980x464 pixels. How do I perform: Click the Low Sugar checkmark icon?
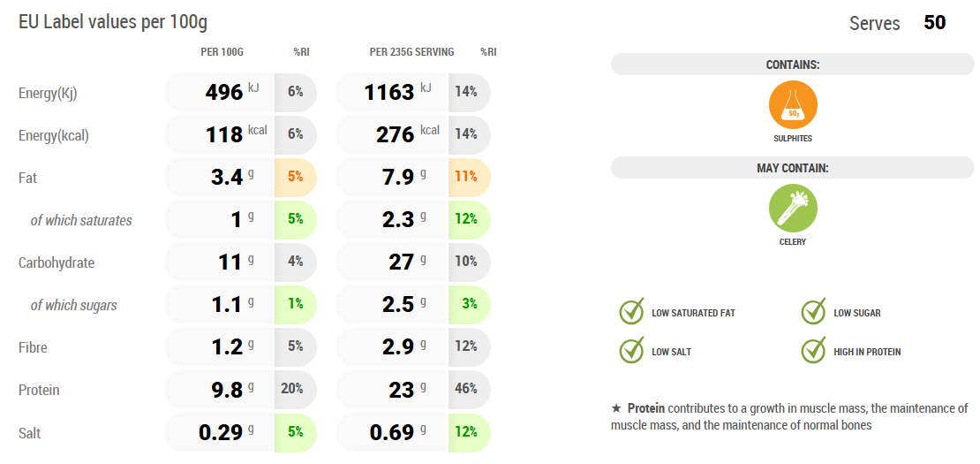(x=813, y=312)
